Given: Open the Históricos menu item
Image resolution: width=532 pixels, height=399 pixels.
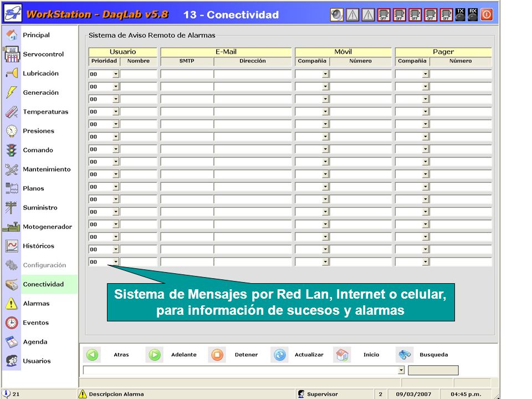Looking at the screenshot, I should point(38,245).
